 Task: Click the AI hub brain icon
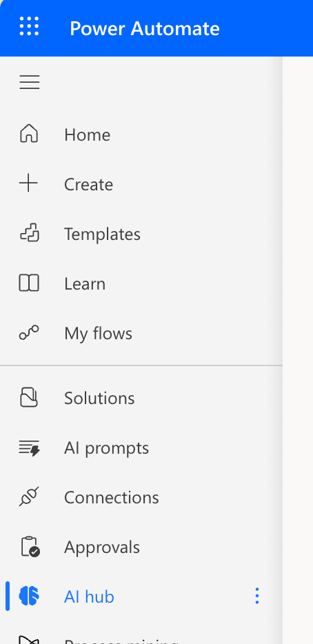coord(29,596)
